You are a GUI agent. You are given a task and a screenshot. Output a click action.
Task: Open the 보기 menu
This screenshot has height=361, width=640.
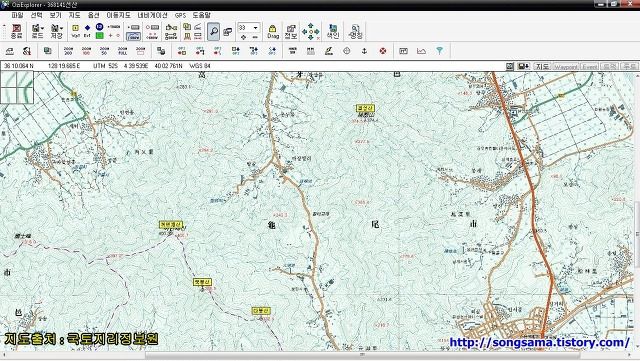tap(55, 15)
